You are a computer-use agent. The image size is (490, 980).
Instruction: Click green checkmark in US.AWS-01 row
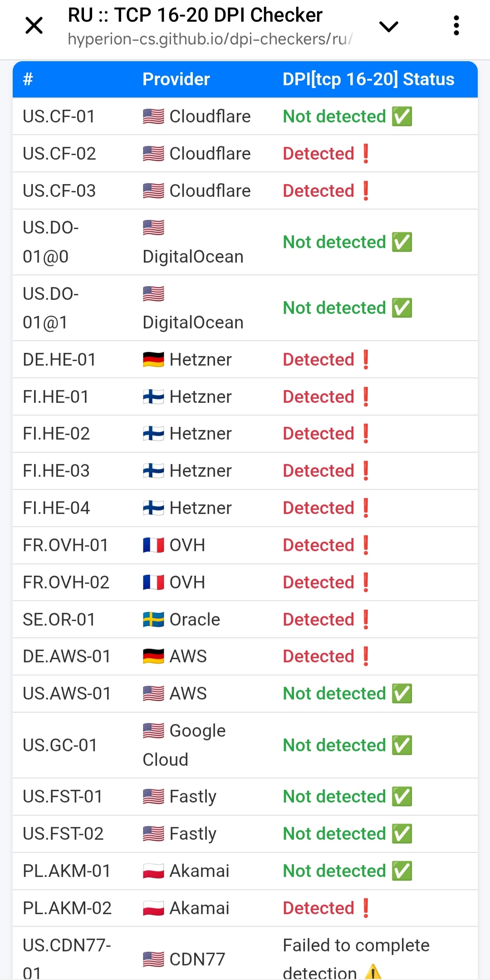pyautogui.click(x=402, y=694)
